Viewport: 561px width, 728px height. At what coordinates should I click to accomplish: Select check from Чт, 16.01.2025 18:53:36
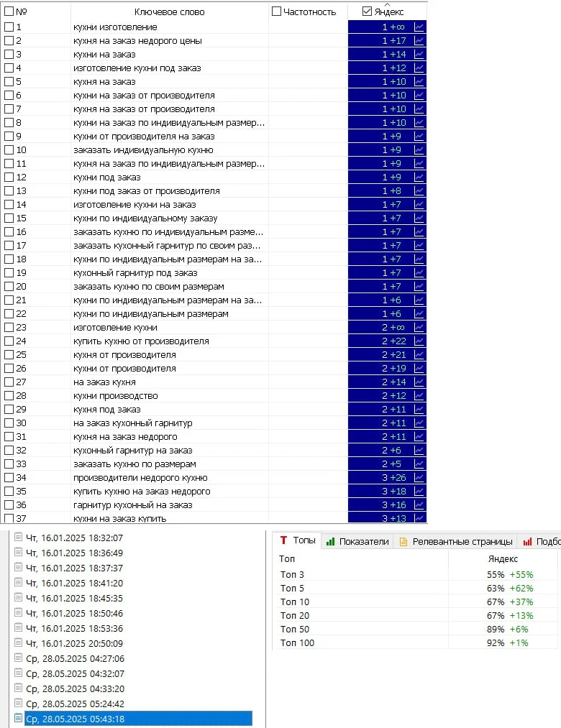click(x=74, y=629)
